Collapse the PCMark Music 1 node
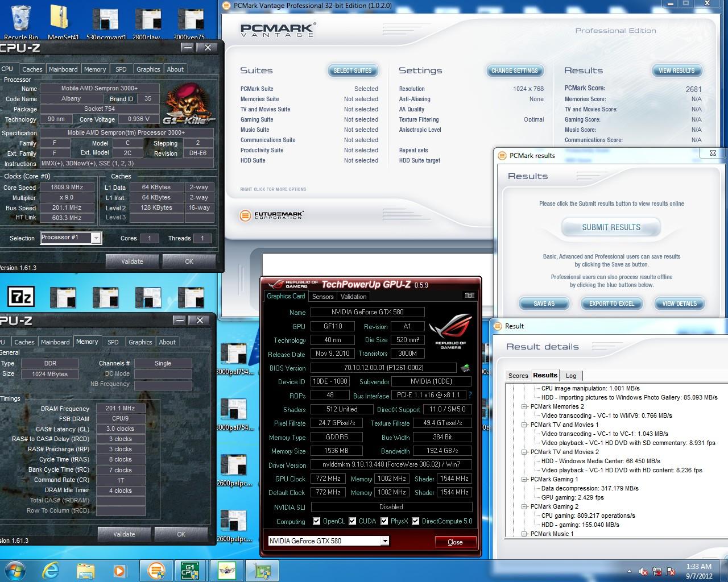Viewport: 728px width, 582px height. coord(524,534)
